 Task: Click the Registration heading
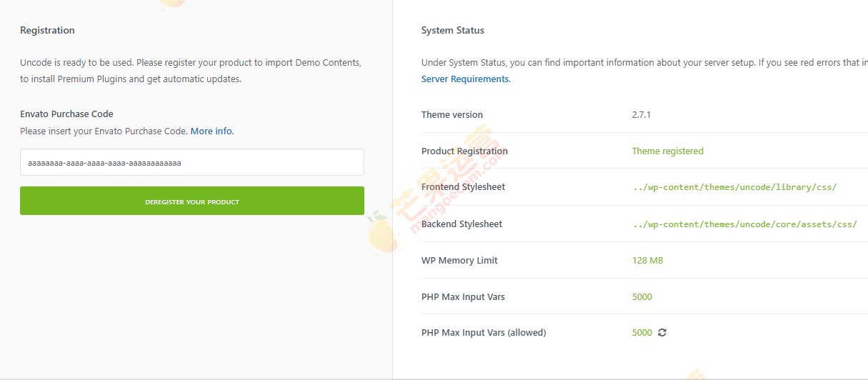(47, 31)
